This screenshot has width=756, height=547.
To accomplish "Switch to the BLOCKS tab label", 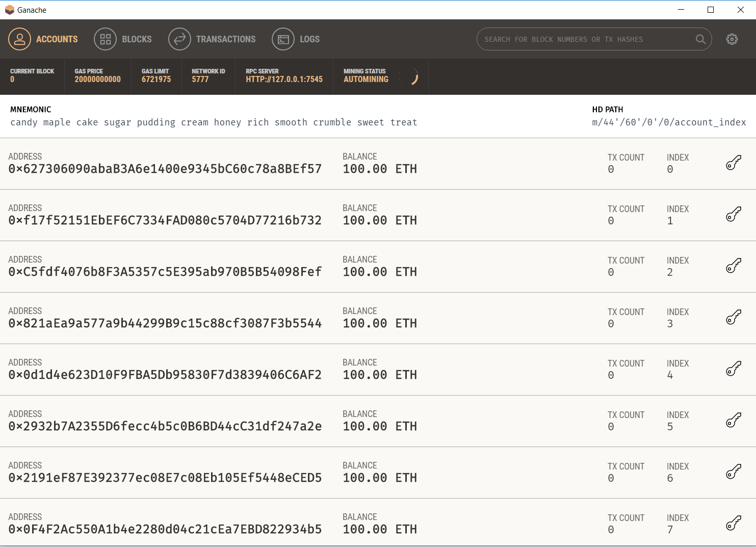I will (x=137, y=39).
